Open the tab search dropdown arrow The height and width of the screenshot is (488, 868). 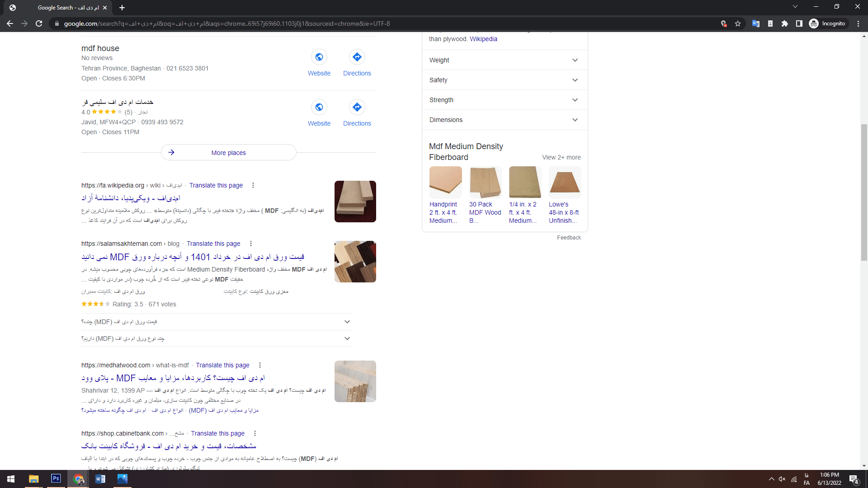[x=795, y=7]
